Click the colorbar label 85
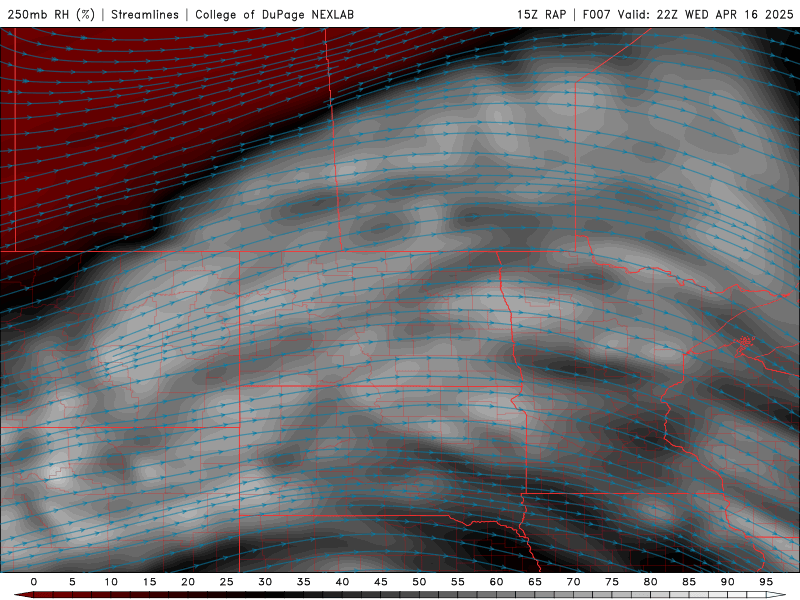 click(689, 582)
